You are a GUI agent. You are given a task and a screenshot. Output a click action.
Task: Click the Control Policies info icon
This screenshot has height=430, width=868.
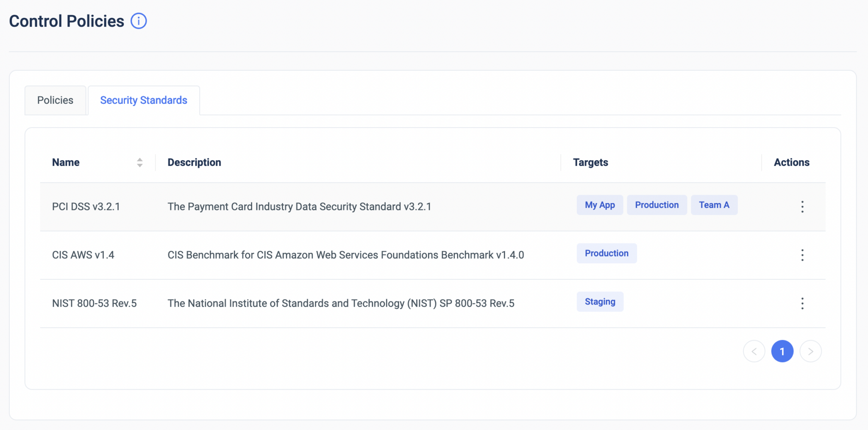pos(139,21)
